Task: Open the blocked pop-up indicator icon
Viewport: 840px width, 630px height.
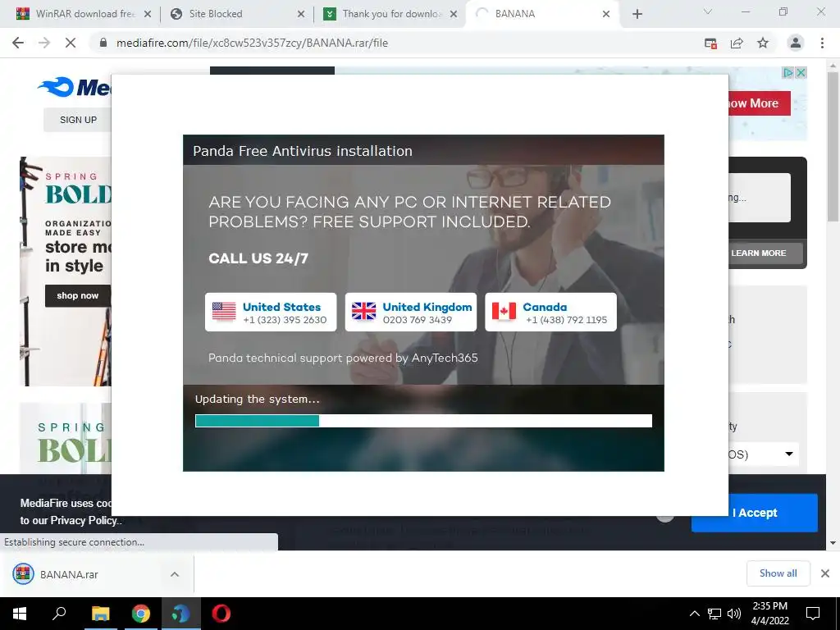Action: tap(710, 43)
